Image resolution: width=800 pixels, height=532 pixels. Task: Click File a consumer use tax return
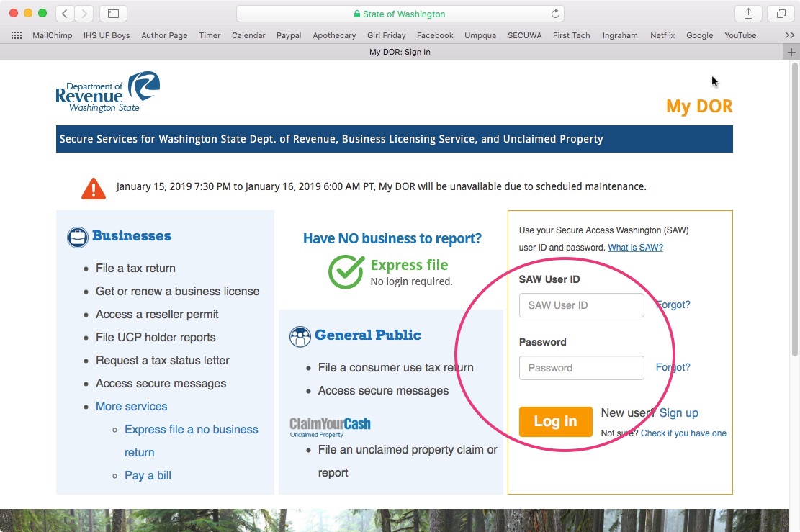396,368
